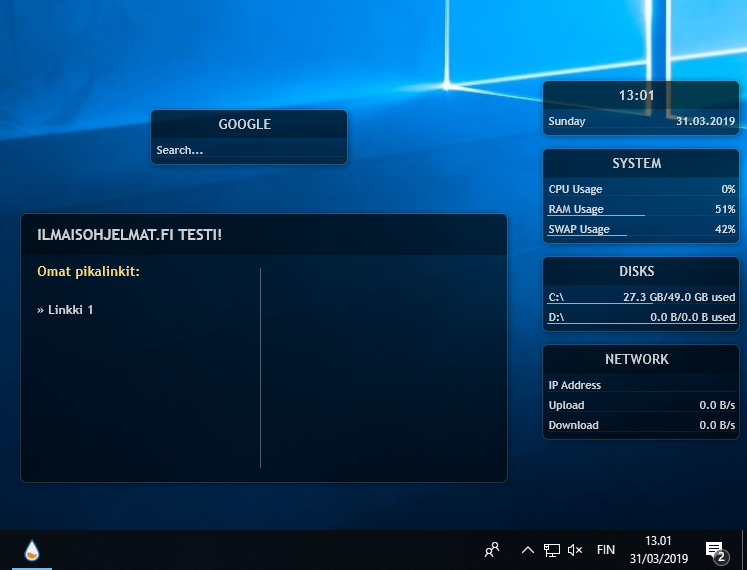Switch input language via FIN indicator
747x570 pixels.
click(606, 550)
